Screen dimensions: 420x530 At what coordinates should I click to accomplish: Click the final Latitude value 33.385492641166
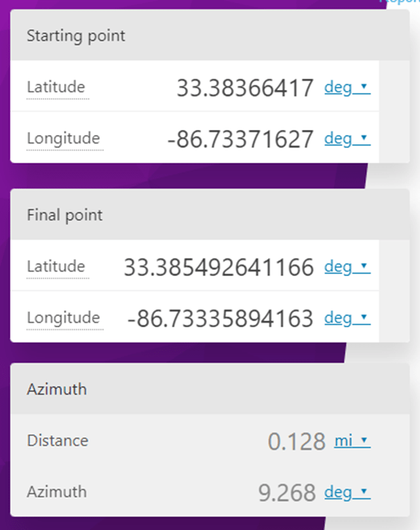(219, 267)
